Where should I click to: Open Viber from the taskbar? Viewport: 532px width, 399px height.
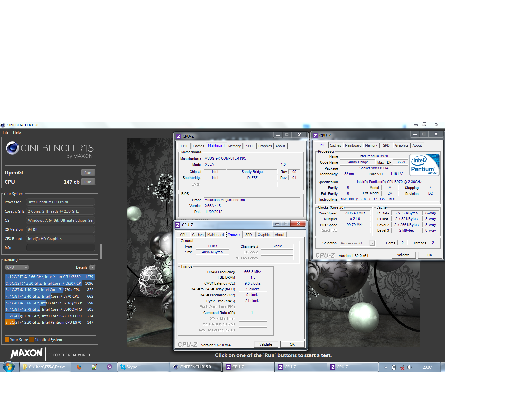click(109, 367)
